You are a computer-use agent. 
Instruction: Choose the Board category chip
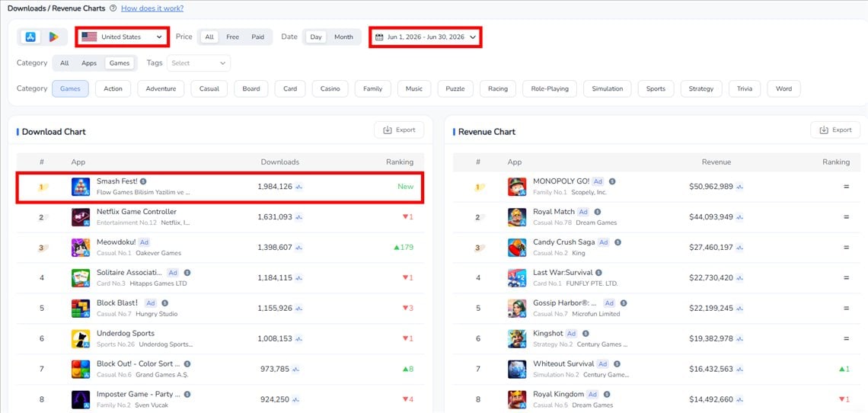(251, 88)
